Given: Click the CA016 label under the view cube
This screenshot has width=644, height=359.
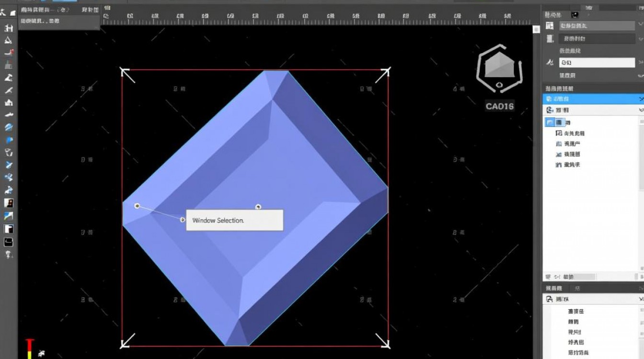Looking at the screenshot, I should point(499,106).
